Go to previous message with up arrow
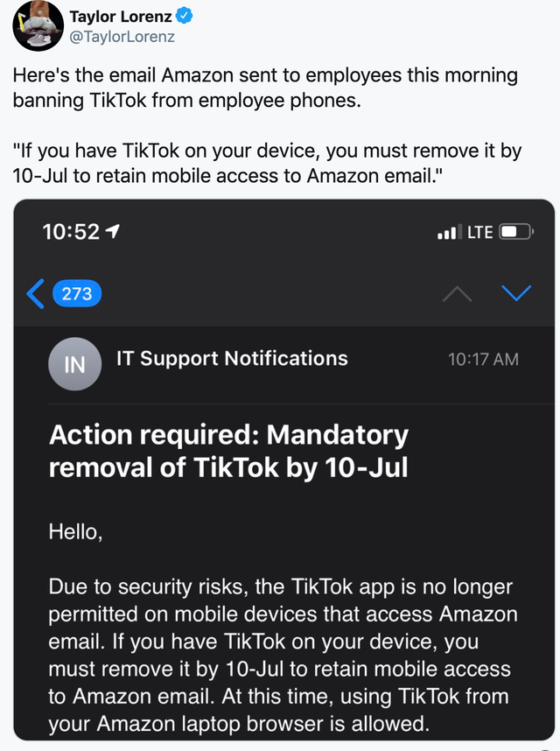The height and width of the screenshot is (751, 560). (458, 293)
